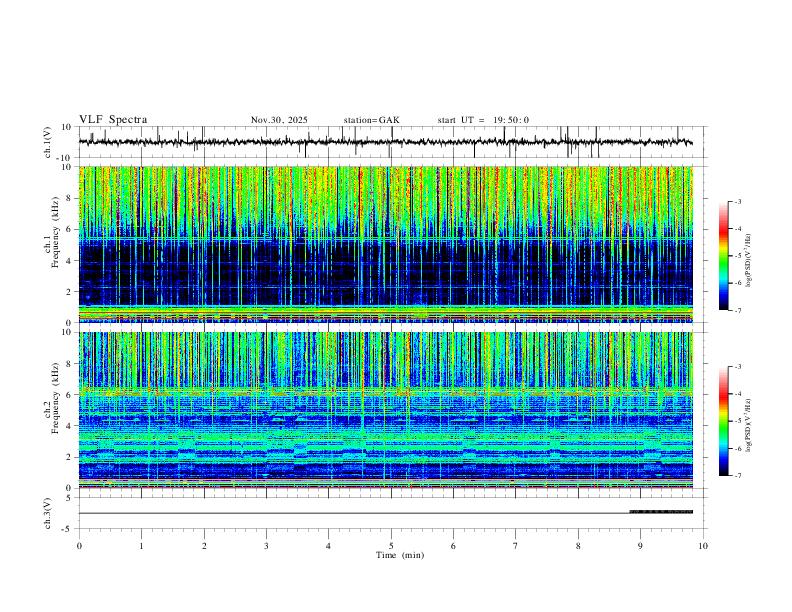Click time axis tick label "2"
792x612 pixels.
204,546
